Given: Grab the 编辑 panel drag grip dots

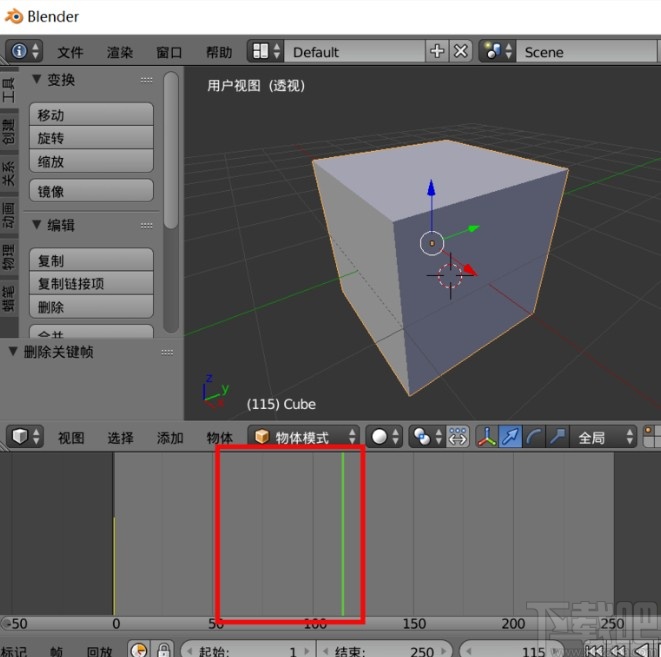Looking at the screenshot, I should click(x=146, y=225).
